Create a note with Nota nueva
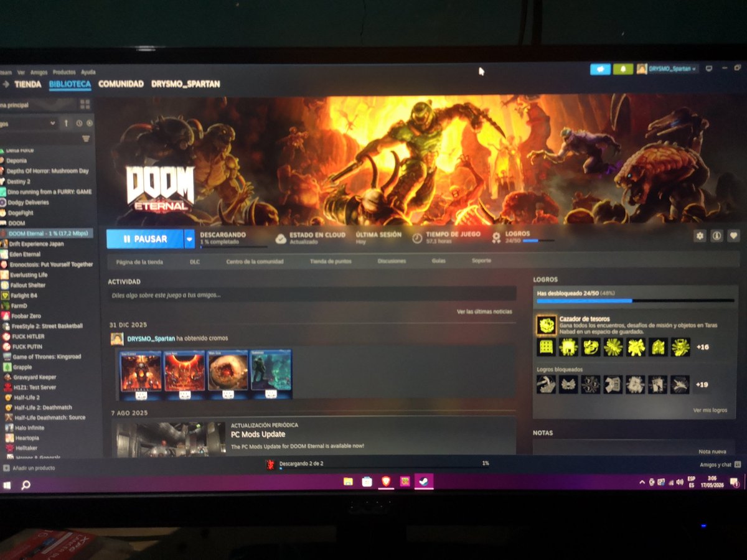The width and height of the screenshot is (747, 560). pyautogui.click(x=712, y=452)
